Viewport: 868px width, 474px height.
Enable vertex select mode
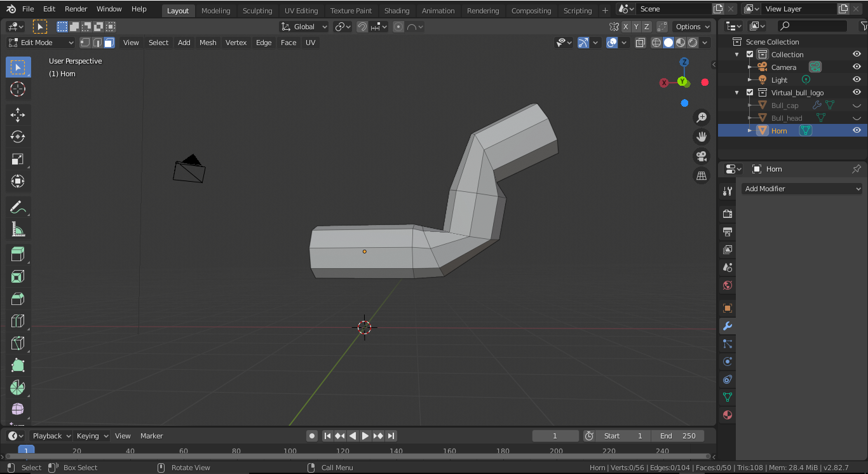point(85,43)
